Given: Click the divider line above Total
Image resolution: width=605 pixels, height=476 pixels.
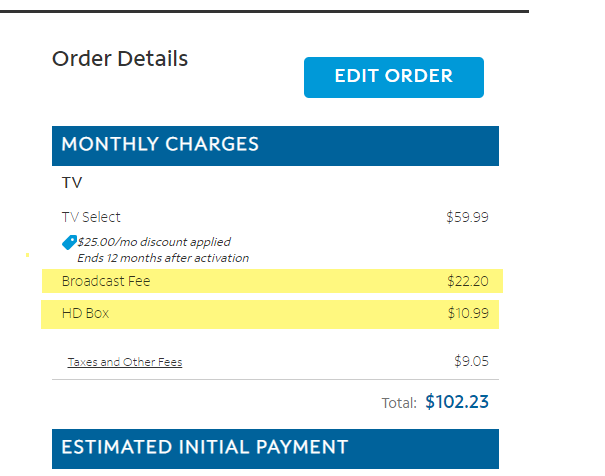Looking at the screenshot, I should coord(275,380).
